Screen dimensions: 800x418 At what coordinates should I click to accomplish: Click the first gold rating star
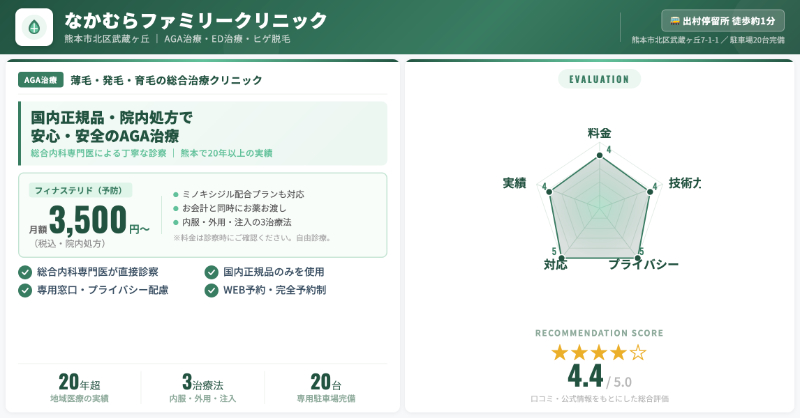coord(560,352)
